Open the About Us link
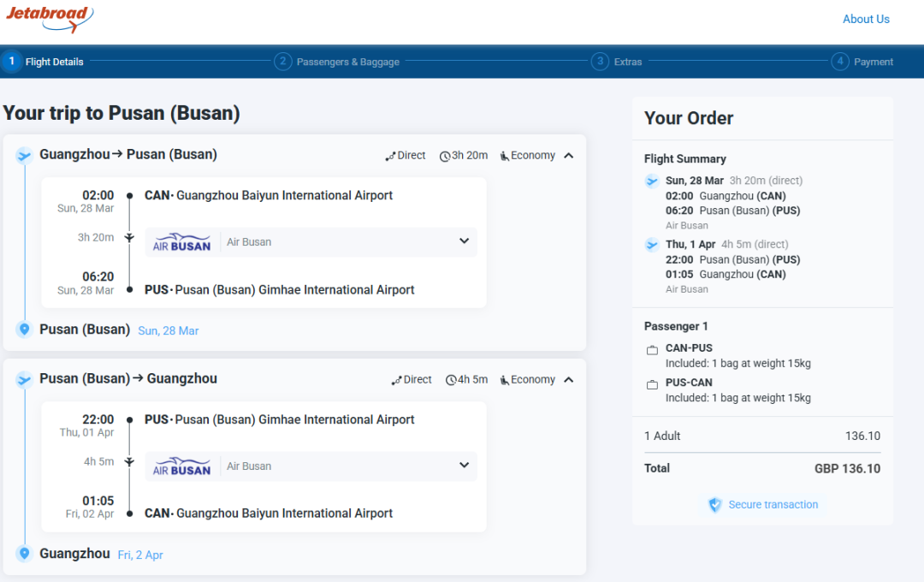This screenshot has height=582, width=924. (866, 19)
